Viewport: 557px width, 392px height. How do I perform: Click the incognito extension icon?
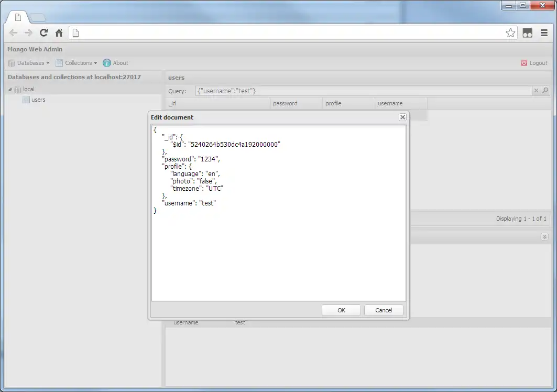click(x=528, y=33)
